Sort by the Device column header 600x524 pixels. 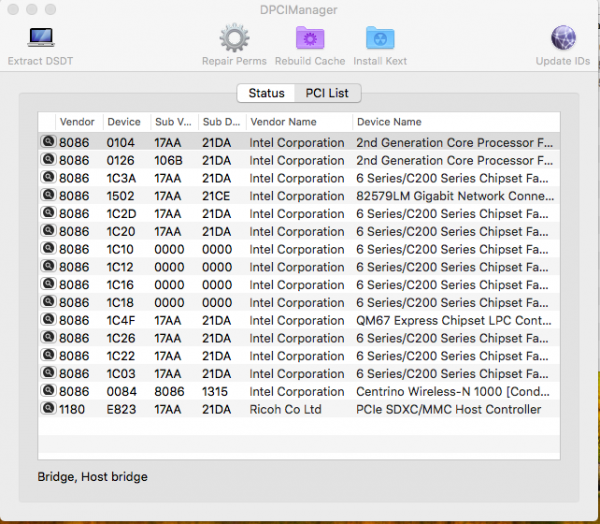point(127,122)
